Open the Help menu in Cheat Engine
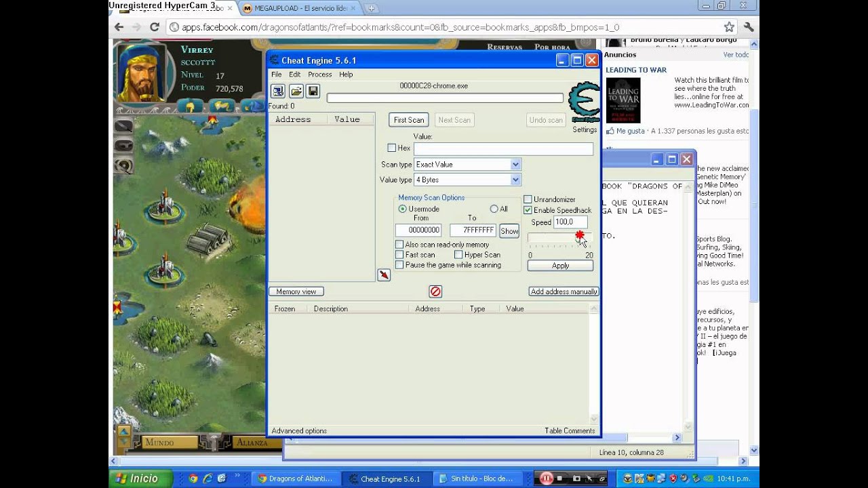 pyautogui.click(x=346, y=75)
